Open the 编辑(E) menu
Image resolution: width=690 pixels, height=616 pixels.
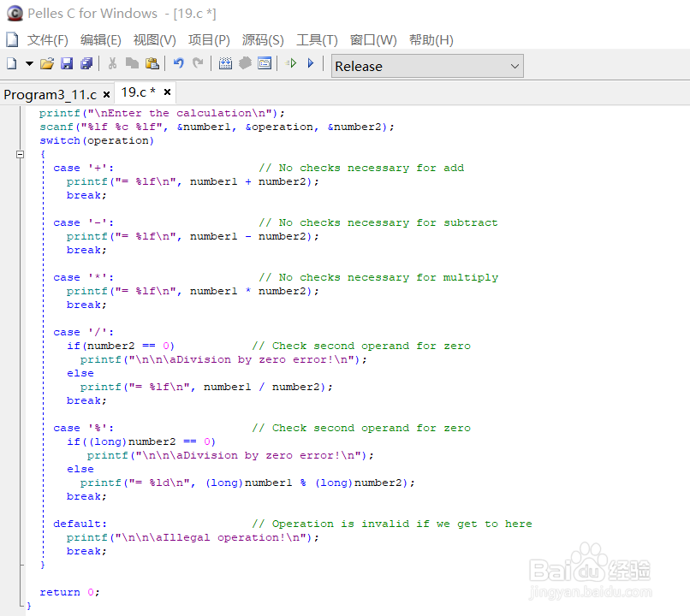(101, 40)
